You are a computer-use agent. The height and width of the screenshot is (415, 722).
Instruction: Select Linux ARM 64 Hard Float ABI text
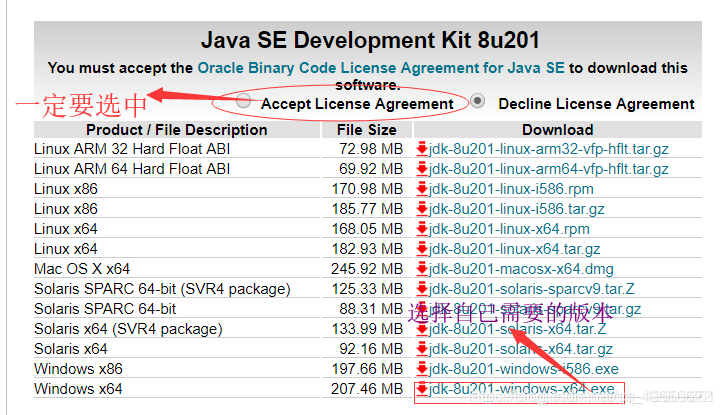pyautogui.click(x=132, y=169)
